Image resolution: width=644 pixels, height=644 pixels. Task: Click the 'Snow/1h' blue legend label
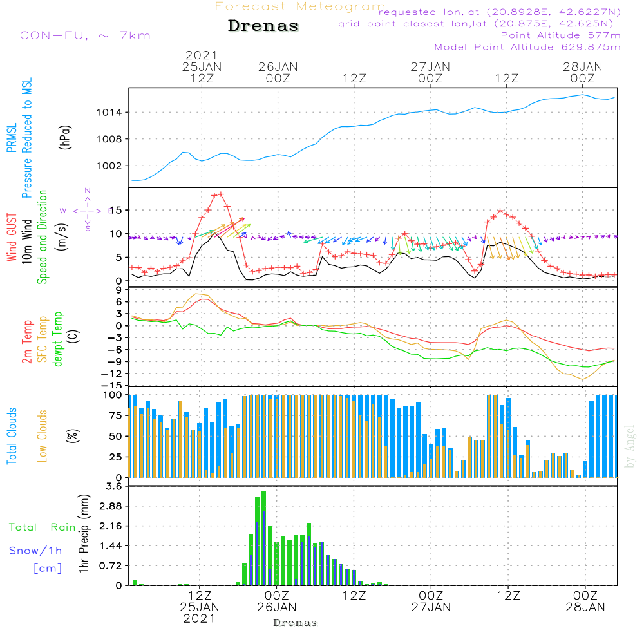coord(35,551)
